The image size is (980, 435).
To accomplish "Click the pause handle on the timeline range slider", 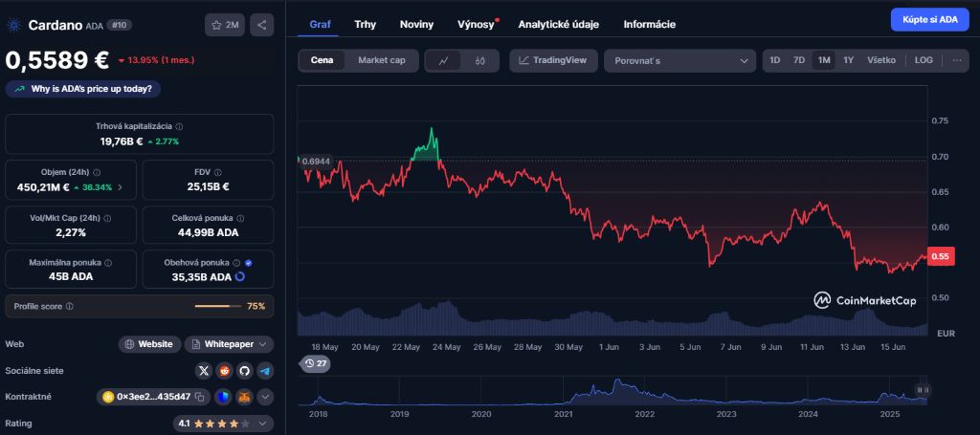I will 922,390.
